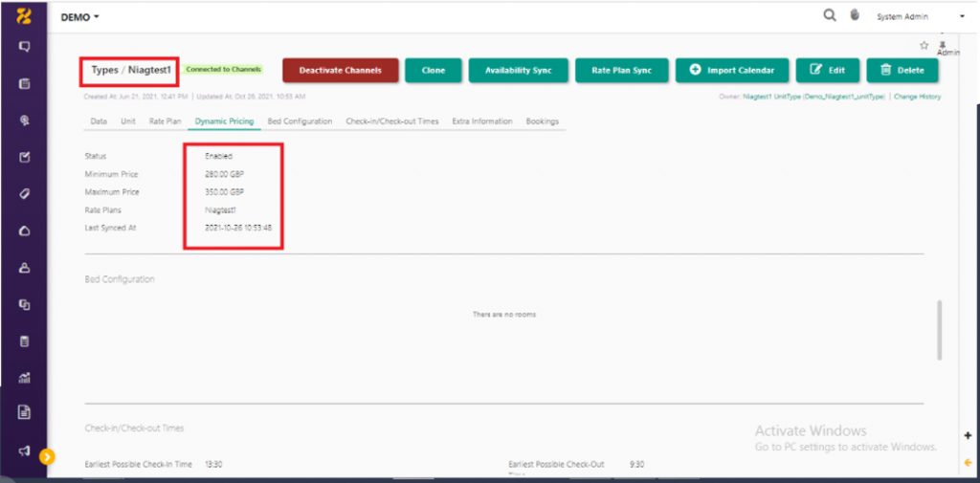
Task: Open the checkbox tasks sidebar icon
Action: point(24,158)
